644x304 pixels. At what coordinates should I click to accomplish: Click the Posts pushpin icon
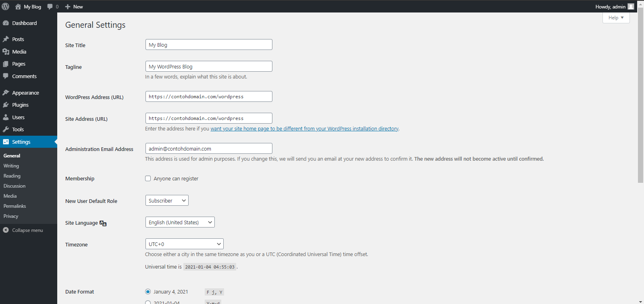(x=6, y=39)
